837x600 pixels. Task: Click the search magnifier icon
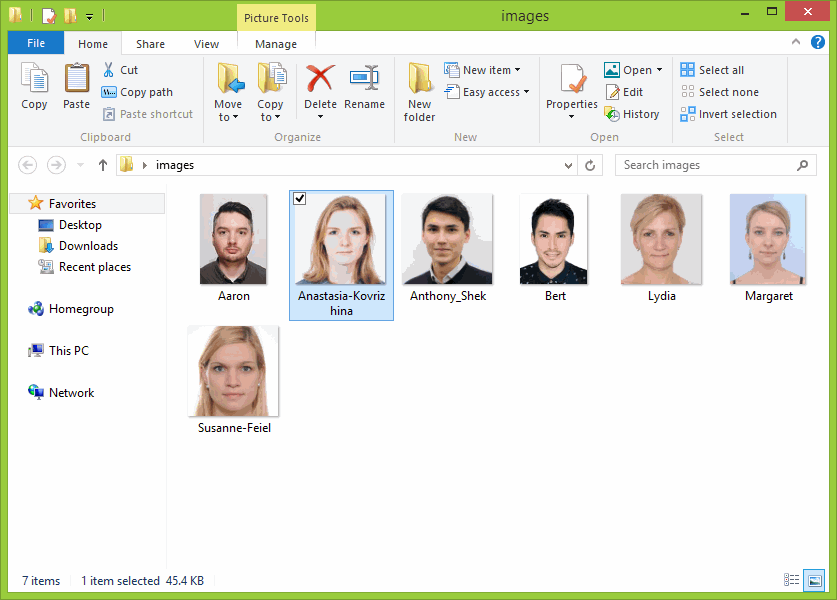pos(802,165)
